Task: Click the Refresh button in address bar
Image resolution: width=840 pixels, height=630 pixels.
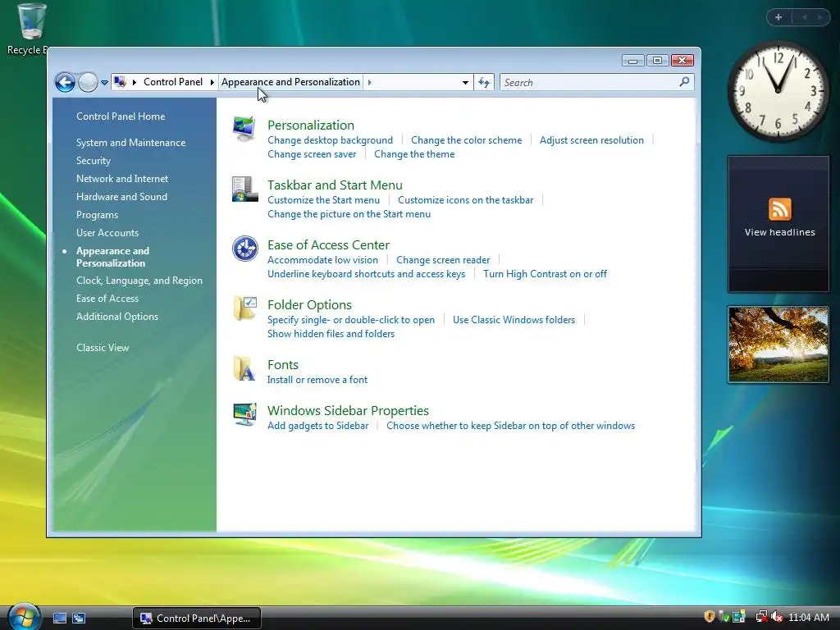Action: click(484, 83)
